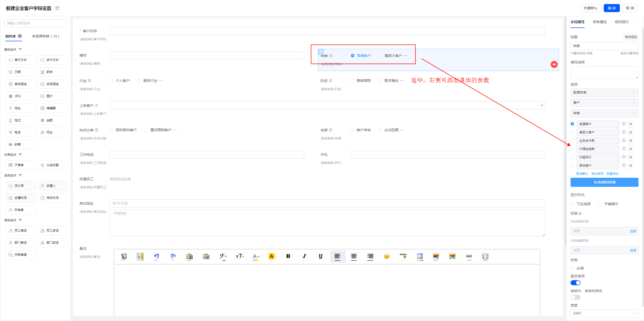The height and width of the screenshot is (321, 644).
Task: Apply italic formatting in remarks editor
Action: (x=304, y=256)
